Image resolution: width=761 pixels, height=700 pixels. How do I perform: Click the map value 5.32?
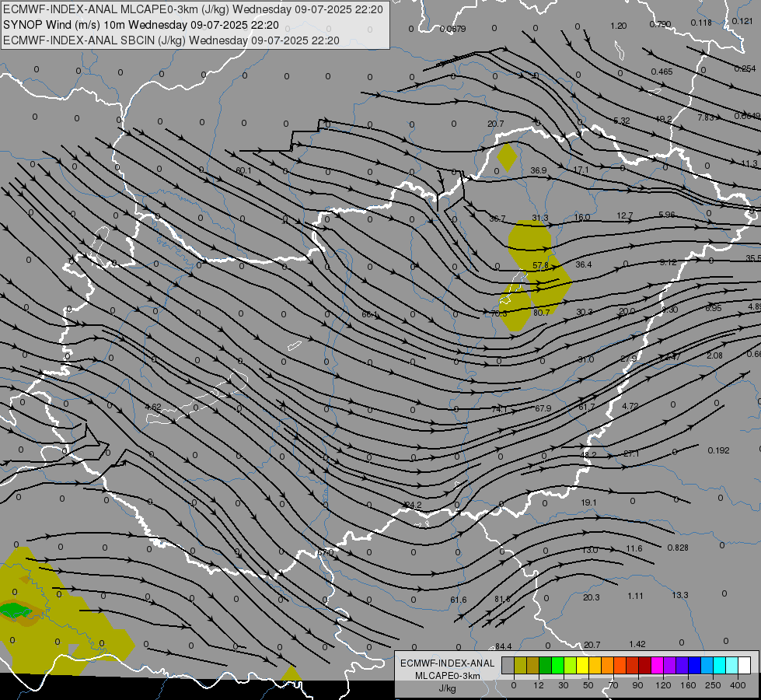click(x=622, y=121)
